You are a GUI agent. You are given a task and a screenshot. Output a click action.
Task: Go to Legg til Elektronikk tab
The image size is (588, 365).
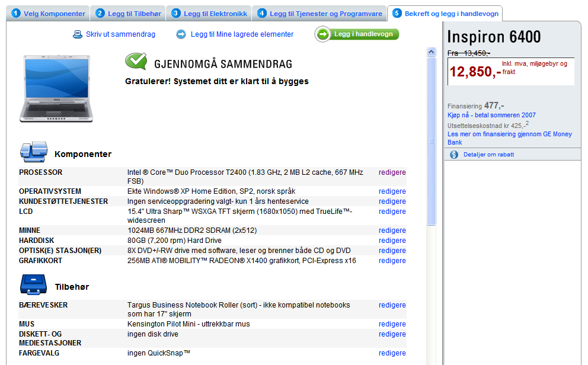[x=209, y=14]
